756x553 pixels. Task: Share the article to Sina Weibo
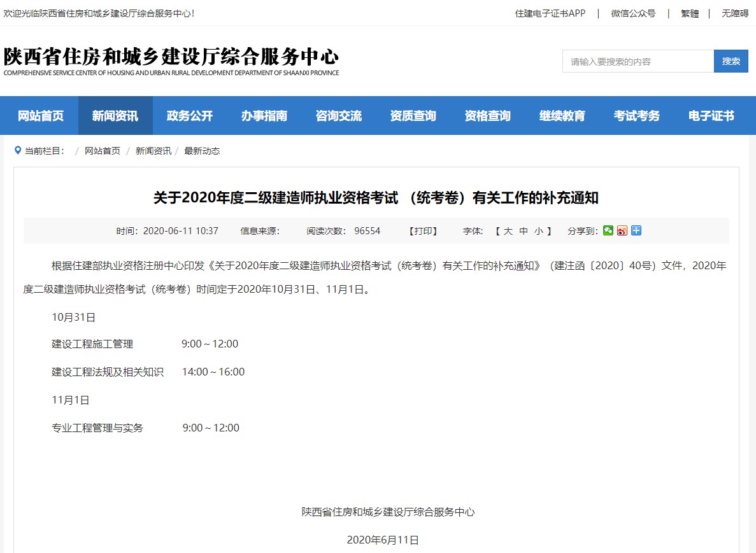tap(622, 230)
